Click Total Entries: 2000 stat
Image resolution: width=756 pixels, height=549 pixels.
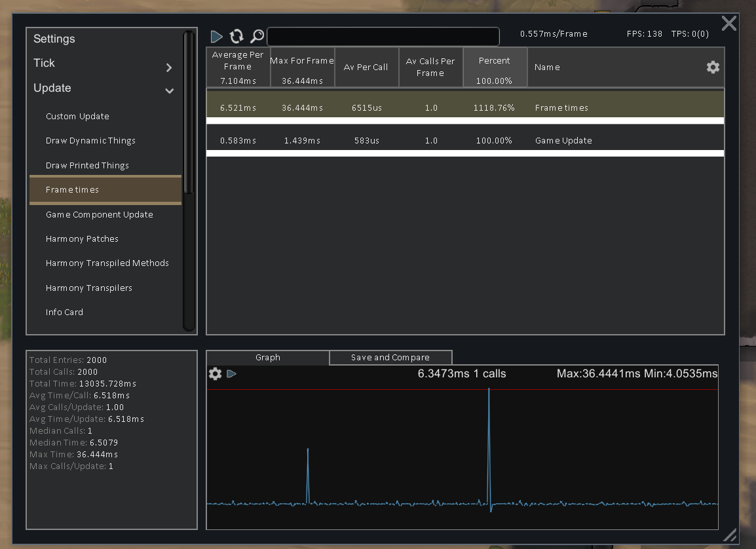68,360
